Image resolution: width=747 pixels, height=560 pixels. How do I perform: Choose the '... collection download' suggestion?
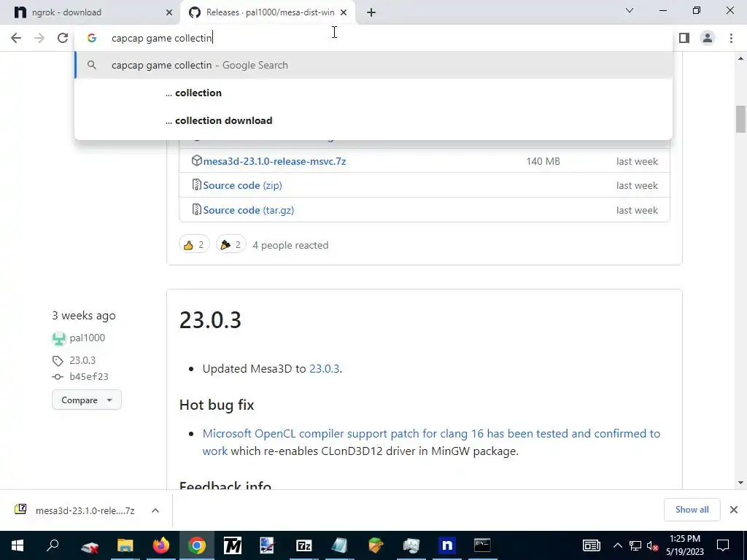click(373, 120)
